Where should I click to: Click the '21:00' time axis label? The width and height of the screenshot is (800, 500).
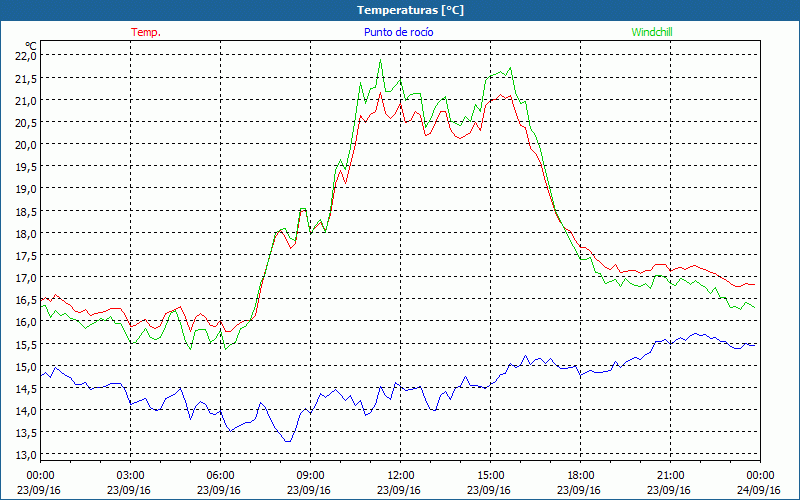click(670, 475)
